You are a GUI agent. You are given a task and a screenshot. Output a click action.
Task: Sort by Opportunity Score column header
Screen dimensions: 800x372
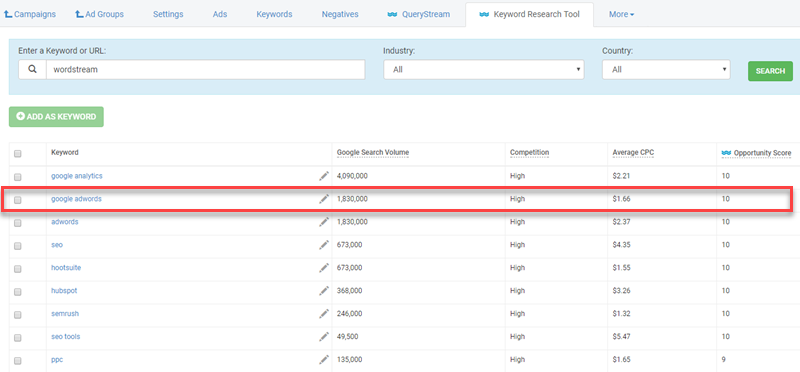pos(762,153)
